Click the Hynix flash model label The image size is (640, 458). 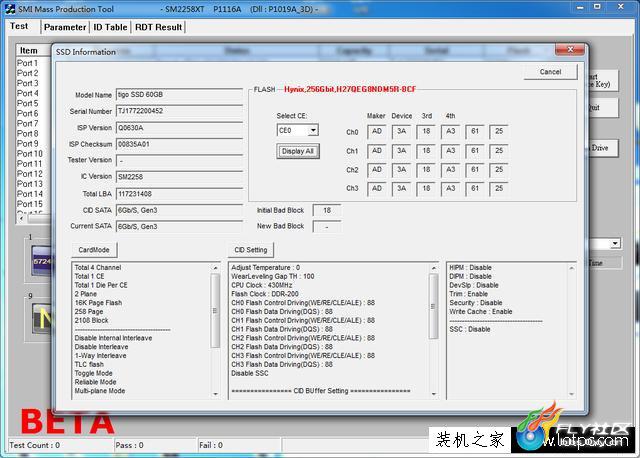tap(350, 89)
